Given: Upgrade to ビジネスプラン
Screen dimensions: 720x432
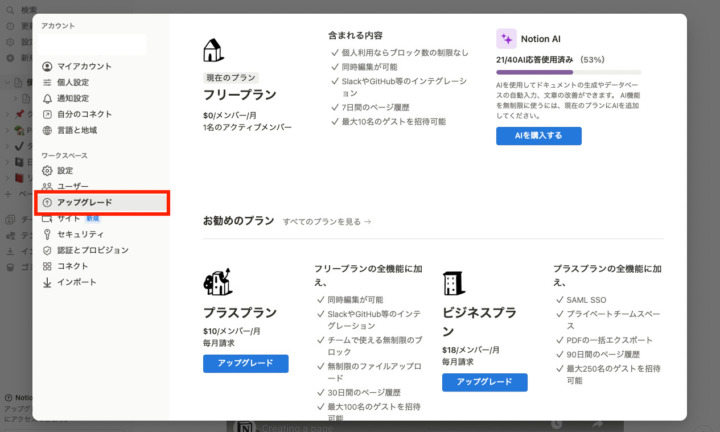Looking at the screenshot, I should point(484,382).
